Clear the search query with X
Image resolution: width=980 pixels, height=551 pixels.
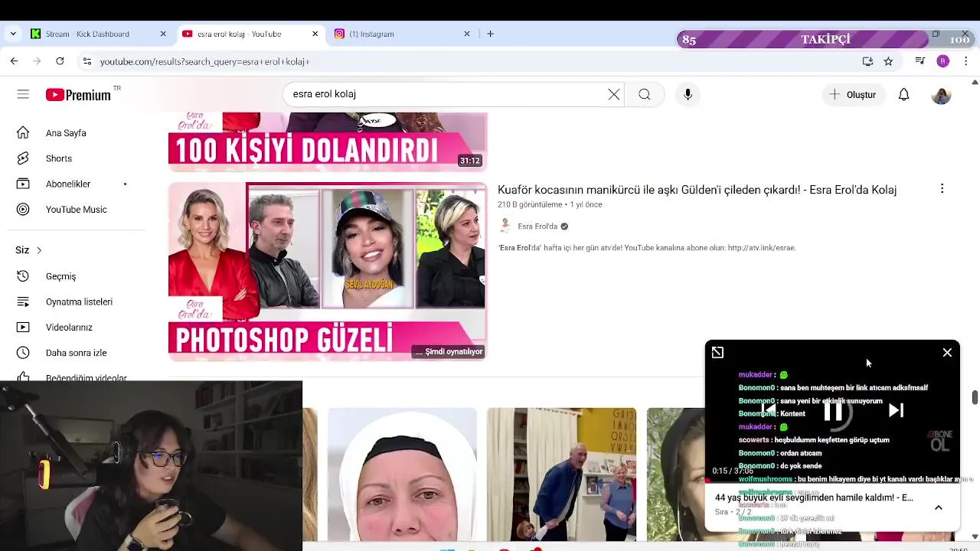tap(614, 94)
